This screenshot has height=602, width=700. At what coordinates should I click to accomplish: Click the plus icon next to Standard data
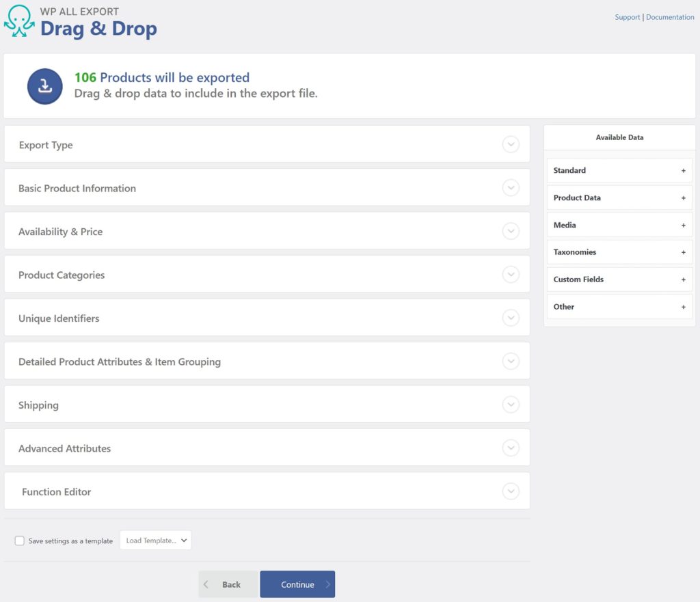click(x=683, y=170)
